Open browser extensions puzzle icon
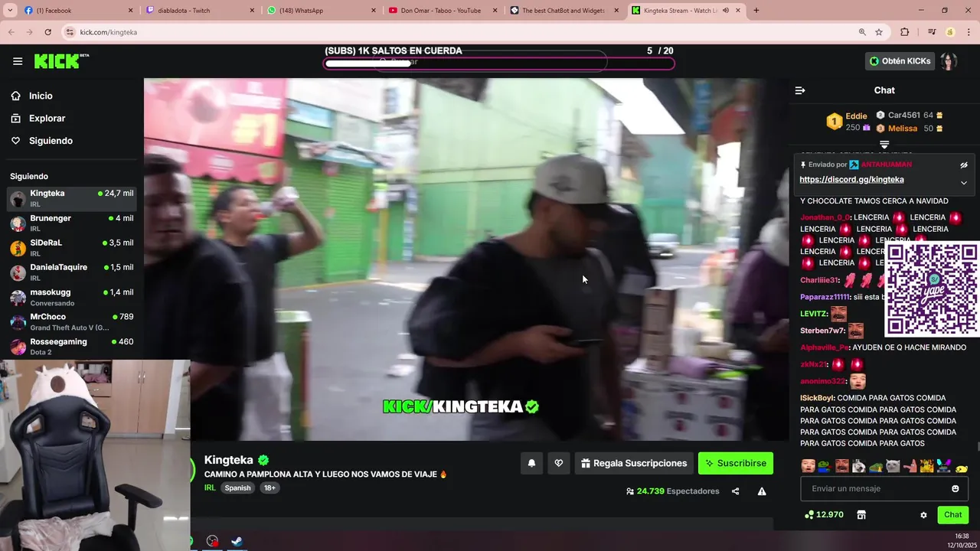Viewport: 980px width, 551px height. 905,32
